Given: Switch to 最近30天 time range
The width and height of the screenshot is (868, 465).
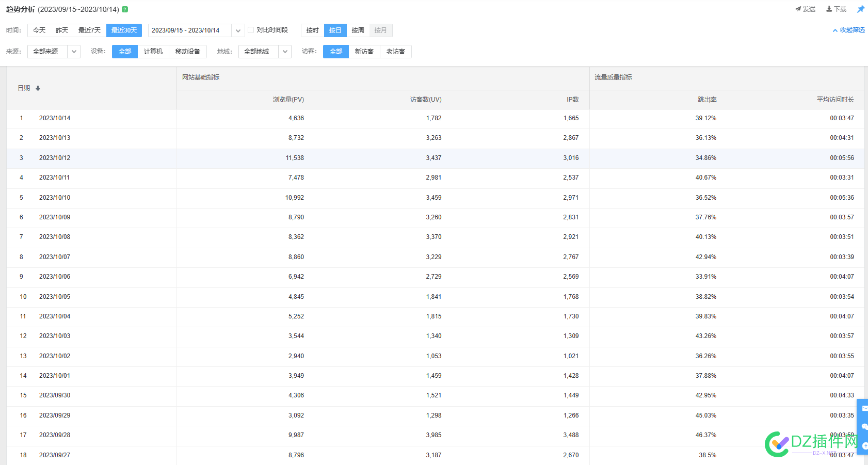Looking at the screenshot, I should (x=124, y=30).
